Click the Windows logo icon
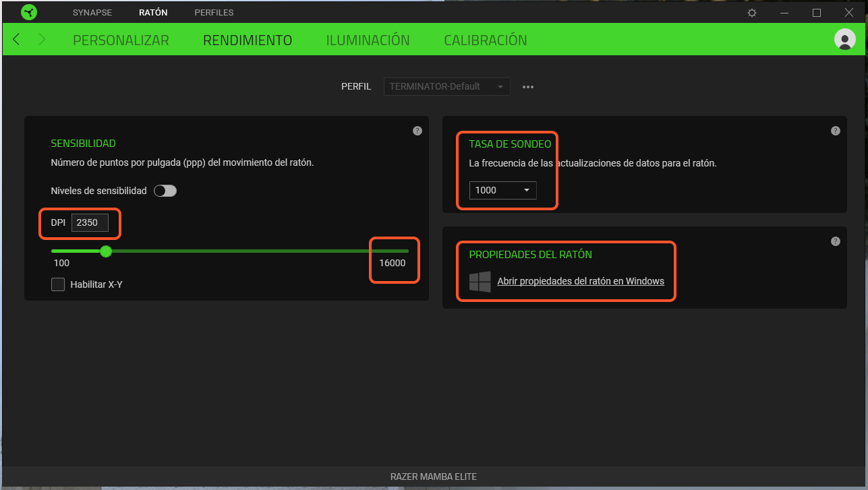Image resolution: width=868 pixels, height=490 pixels. pos(480,282)
